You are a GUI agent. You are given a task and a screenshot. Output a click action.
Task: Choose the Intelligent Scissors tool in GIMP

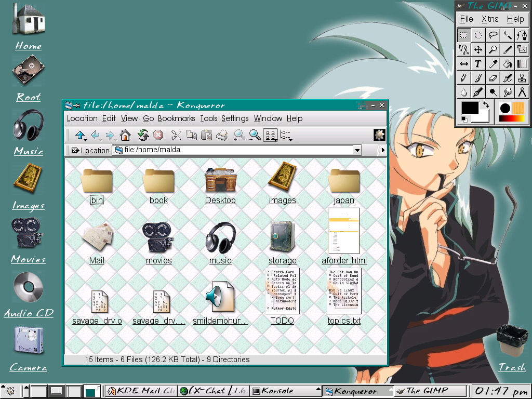(463, 49)
